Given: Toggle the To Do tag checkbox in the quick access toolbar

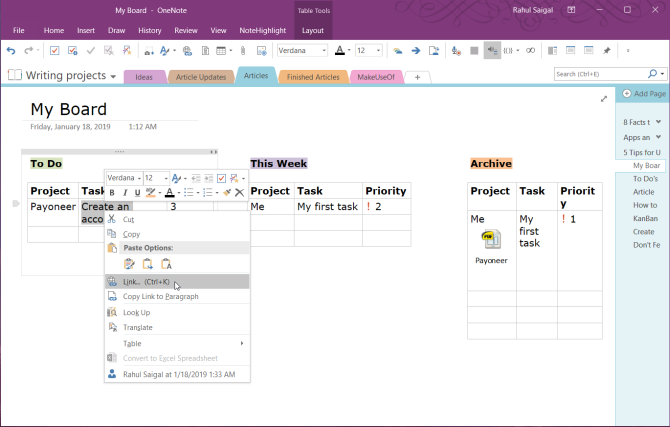Looking at the screenshot, I should [x=55, y=51].
